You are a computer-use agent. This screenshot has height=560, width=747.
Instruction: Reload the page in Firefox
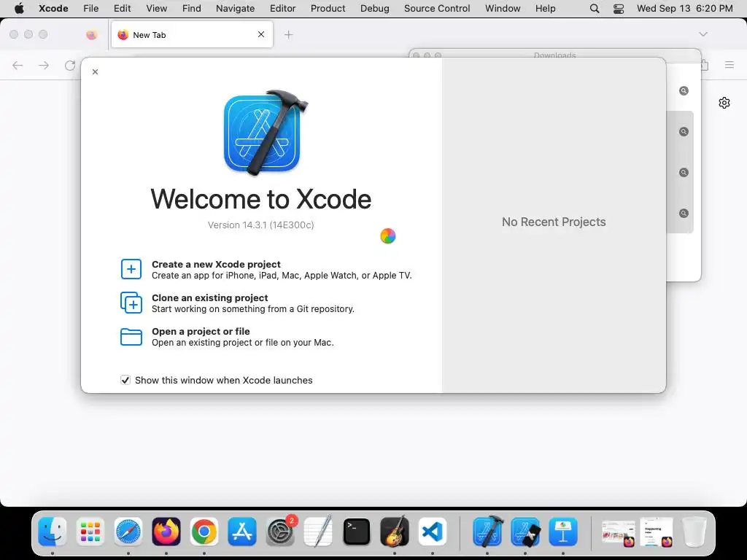click(70, 65)
